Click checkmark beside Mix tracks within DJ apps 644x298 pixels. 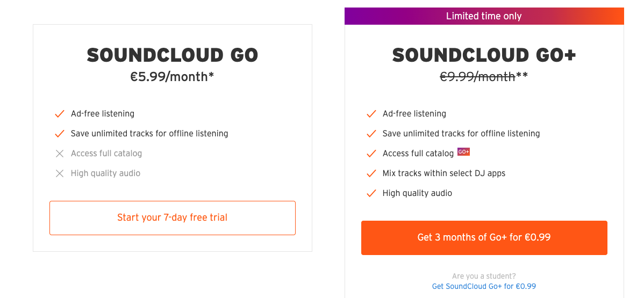pyautogui.click(x=371, y=173)
